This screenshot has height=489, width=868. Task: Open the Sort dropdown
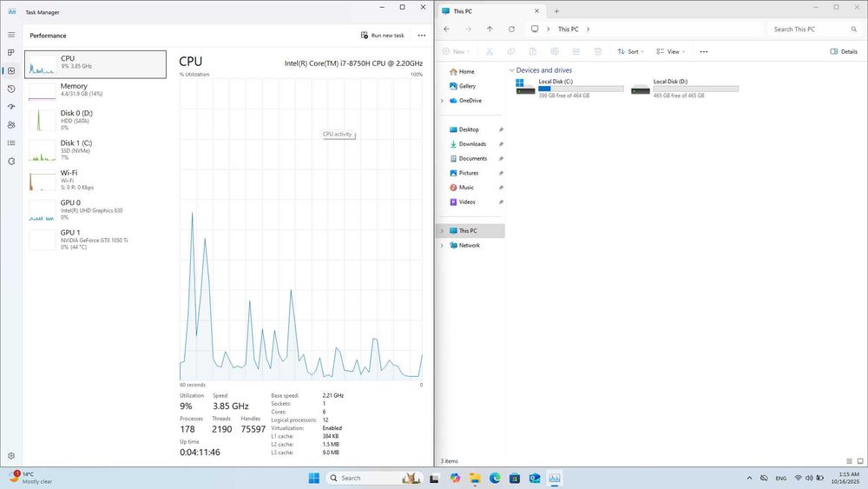(630, 51)
